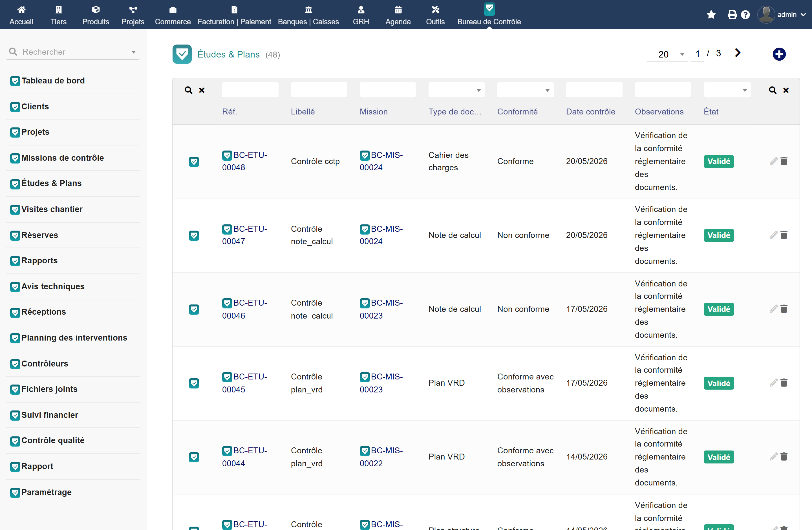The image size is (812, 530).
Task: Clear filters with the right X icon
Action: point(786,90)
